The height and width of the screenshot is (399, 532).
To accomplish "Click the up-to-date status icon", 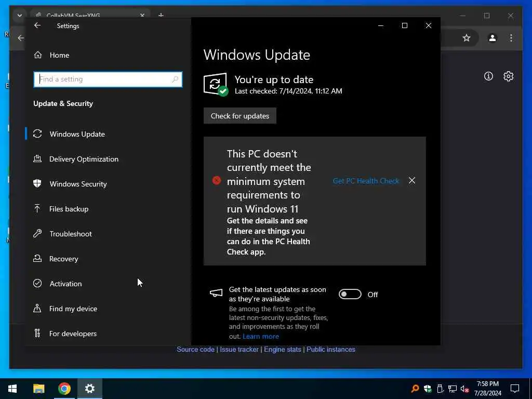I will coord(216,85).
